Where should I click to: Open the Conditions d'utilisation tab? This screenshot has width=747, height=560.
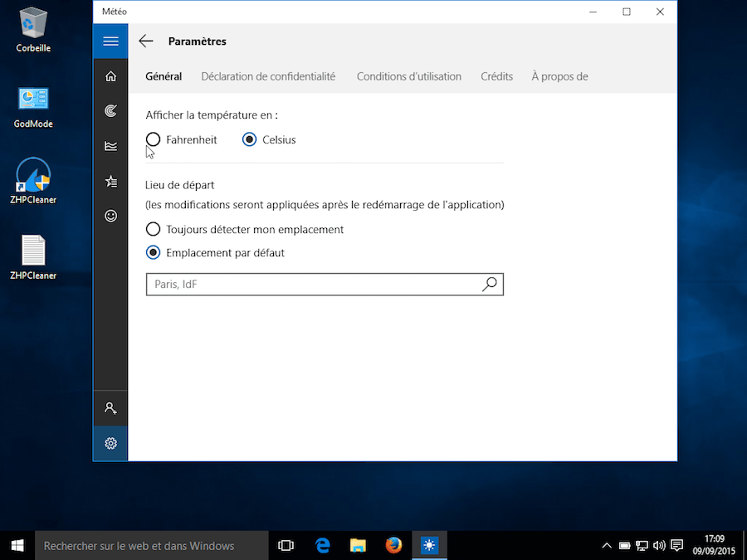[408, 76]
